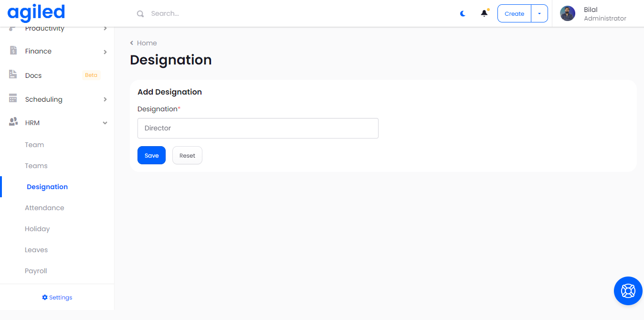Image resolution: width=644 pixels, height=320 pixels.
Task: Open the Create dropdown arrow
Action: (539, 14)
